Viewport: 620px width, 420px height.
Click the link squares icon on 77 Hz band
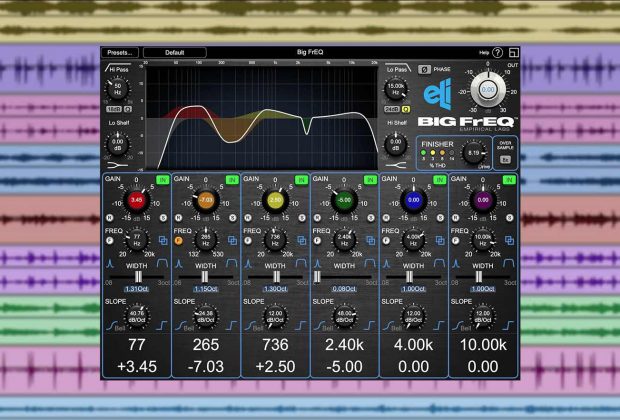click(163, 240)
